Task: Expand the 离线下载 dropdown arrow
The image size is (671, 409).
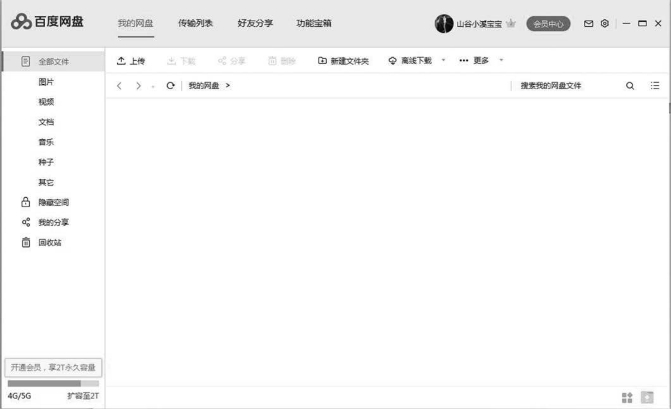Action: 443,60
